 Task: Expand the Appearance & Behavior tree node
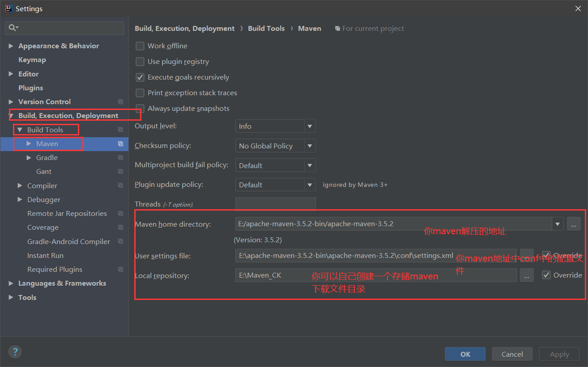tap(11, 46)
